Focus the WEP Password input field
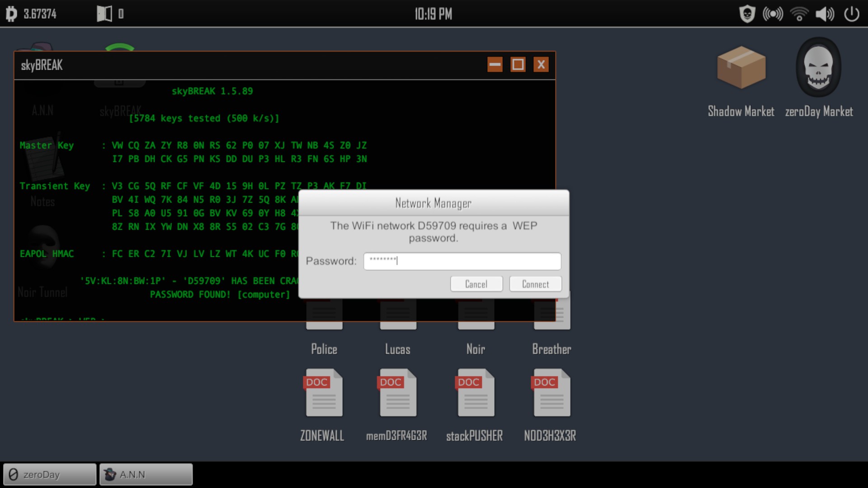 (462, 261)
